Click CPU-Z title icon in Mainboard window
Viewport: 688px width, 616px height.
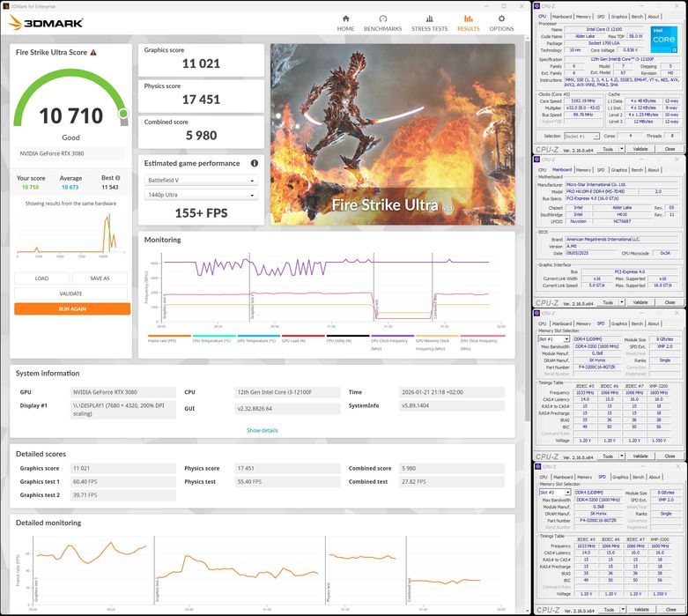537,160
